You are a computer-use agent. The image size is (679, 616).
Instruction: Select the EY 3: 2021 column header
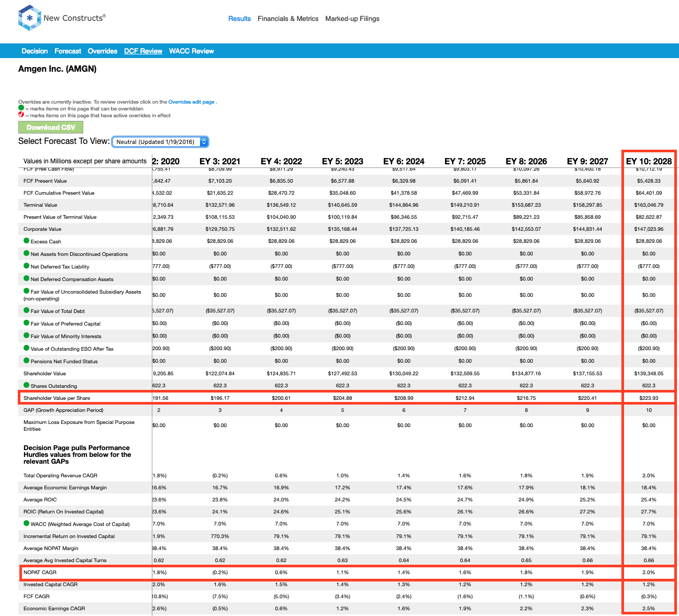point(220,161)
